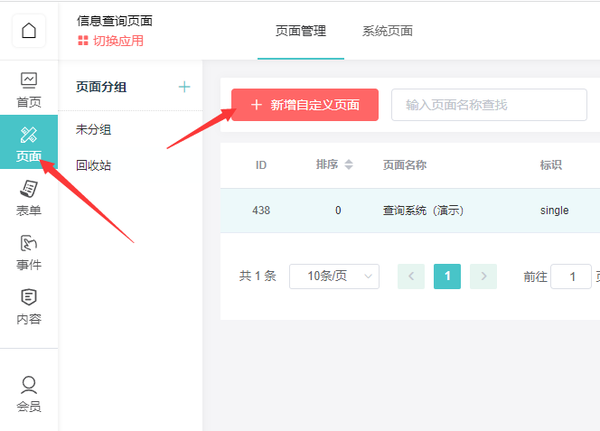Focus the 输入页面名称查找 search field
600x431 pixels.
489,105
